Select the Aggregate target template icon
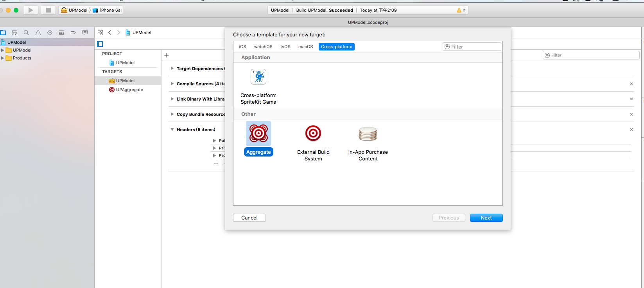 click(258, 134)
